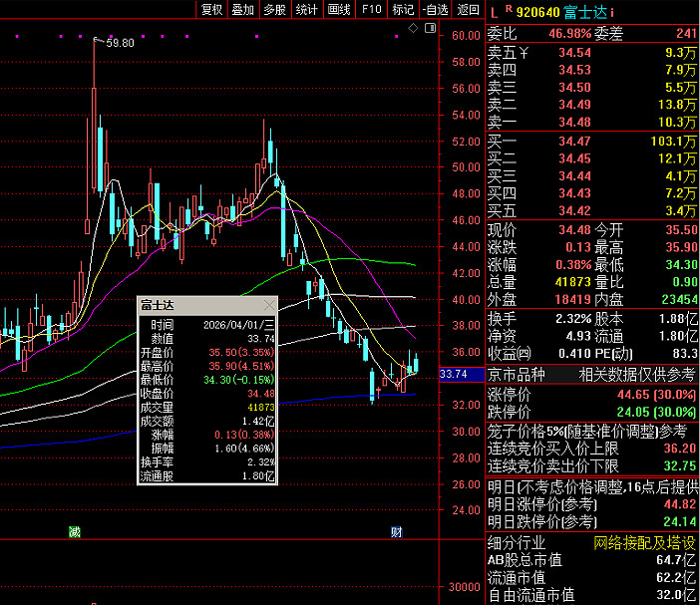Click the highlighted 33.74 price axis label

pos(461,375)
